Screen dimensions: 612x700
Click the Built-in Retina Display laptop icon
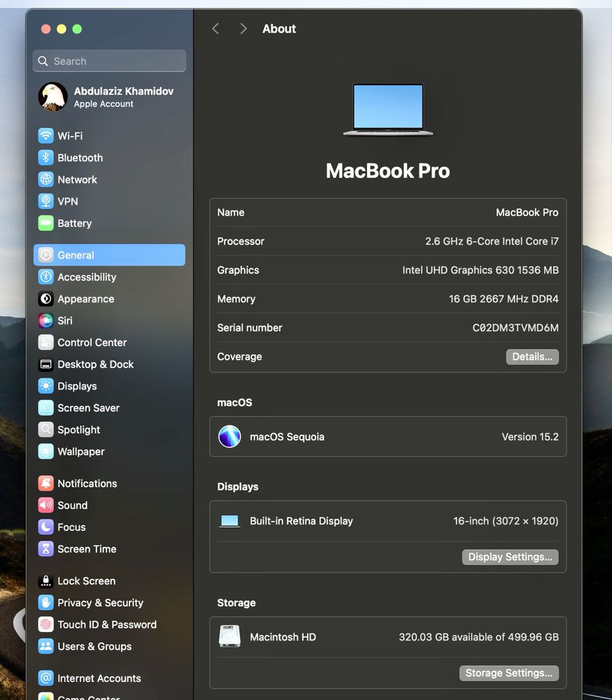click(x=229, y=521)
